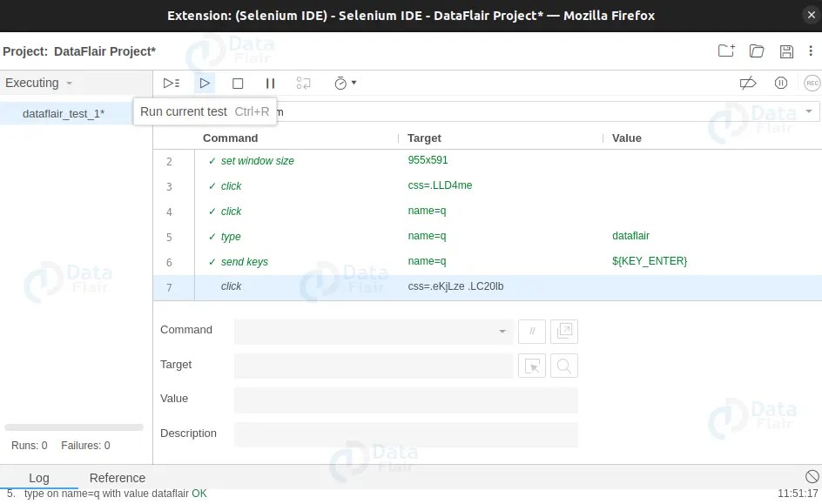Stop the running test

[237, 83]
